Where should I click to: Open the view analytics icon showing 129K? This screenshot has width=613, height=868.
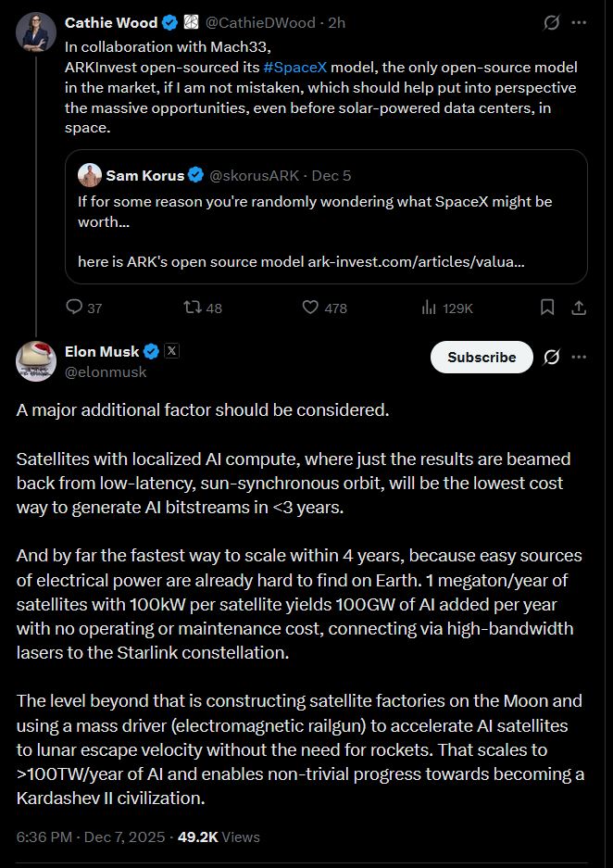[430, 308]
